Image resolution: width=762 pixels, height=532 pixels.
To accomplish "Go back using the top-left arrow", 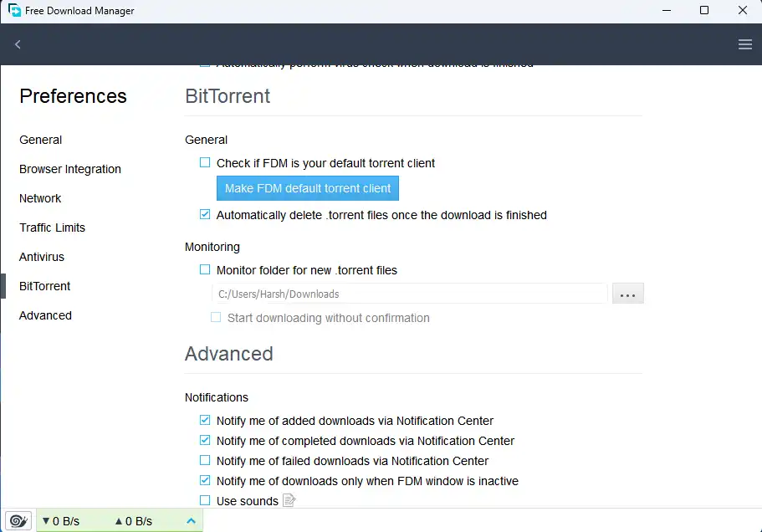I will [x=17, y=43].
